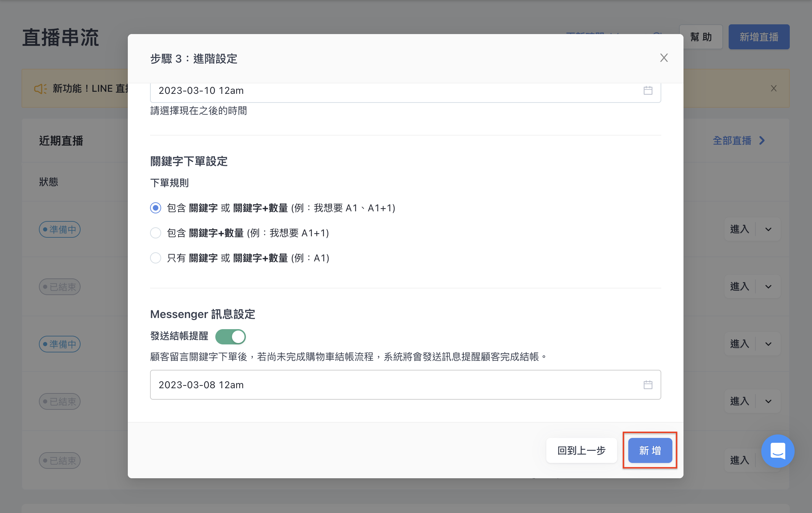Viewport: 812px width, 513px height.
Task: Open the 幫助 button
Action: tap(701, 37)
